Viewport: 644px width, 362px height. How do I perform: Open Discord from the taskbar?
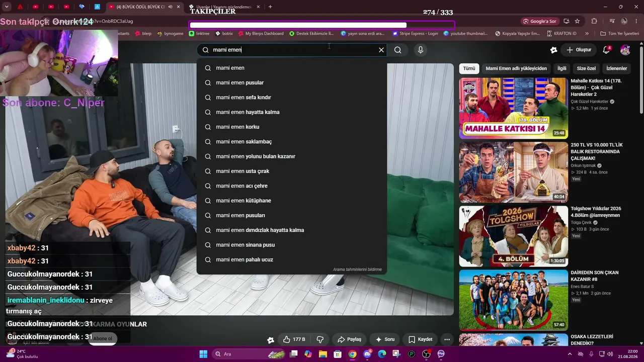click(367, 354)
